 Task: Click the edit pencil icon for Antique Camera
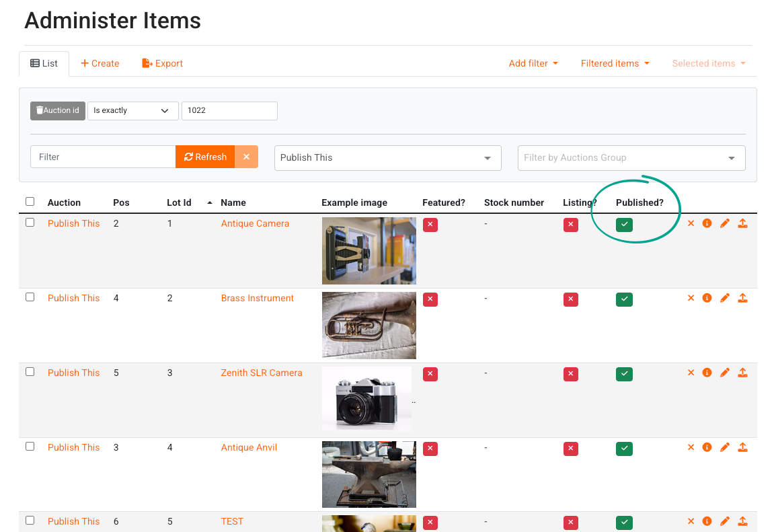tap(724, 224)
